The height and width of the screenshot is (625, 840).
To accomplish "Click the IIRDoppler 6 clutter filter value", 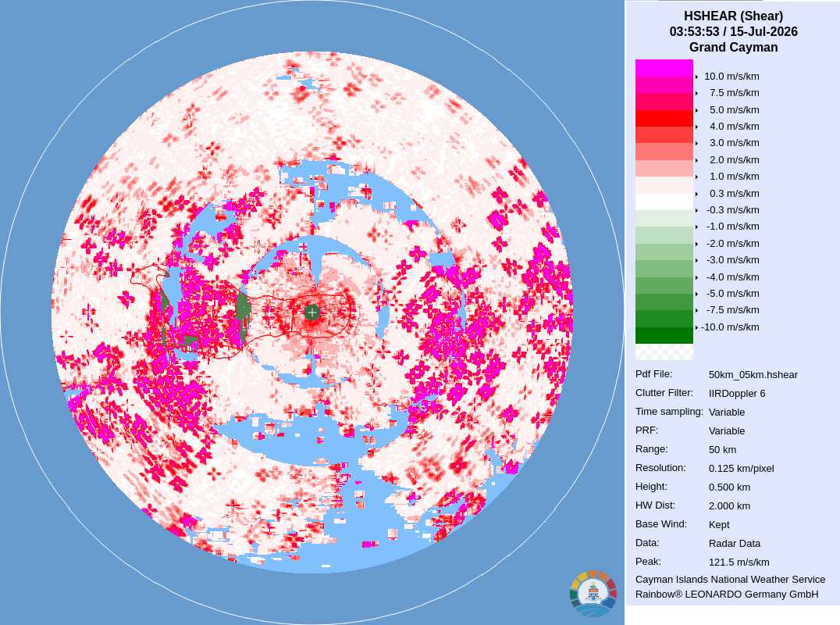I will point(737,394).
